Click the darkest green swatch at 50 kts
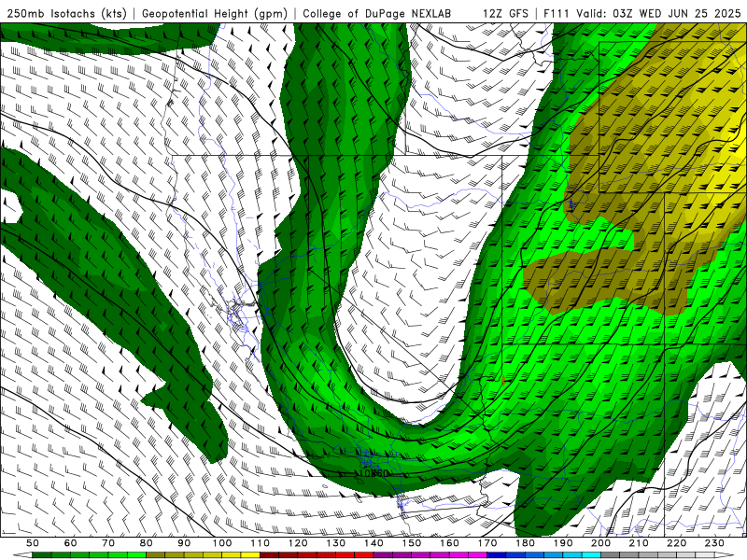This screenshot has width=747, height=560. (x=41, y=555)
